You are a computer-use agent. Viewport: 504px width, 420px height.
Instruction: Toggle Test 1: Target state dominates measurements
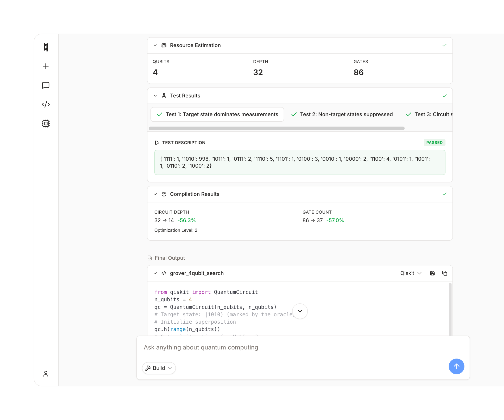(x=217, y=114)
